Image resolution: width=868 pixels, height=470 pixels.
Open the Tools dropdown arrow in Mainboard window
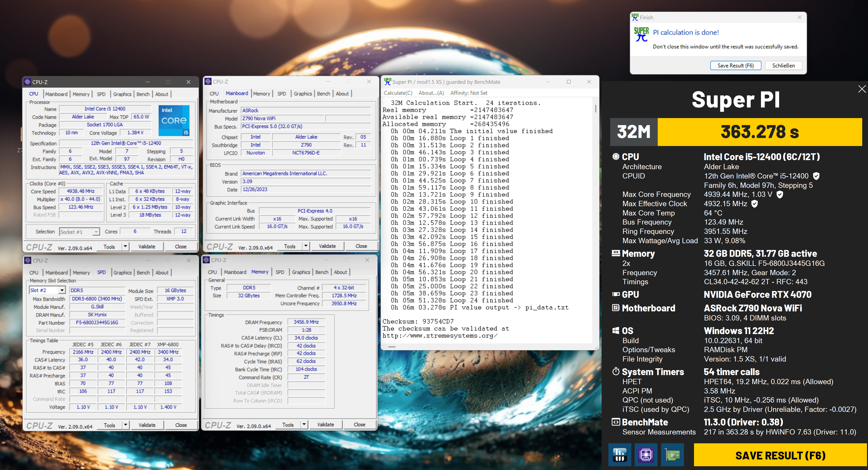[306, 246]
